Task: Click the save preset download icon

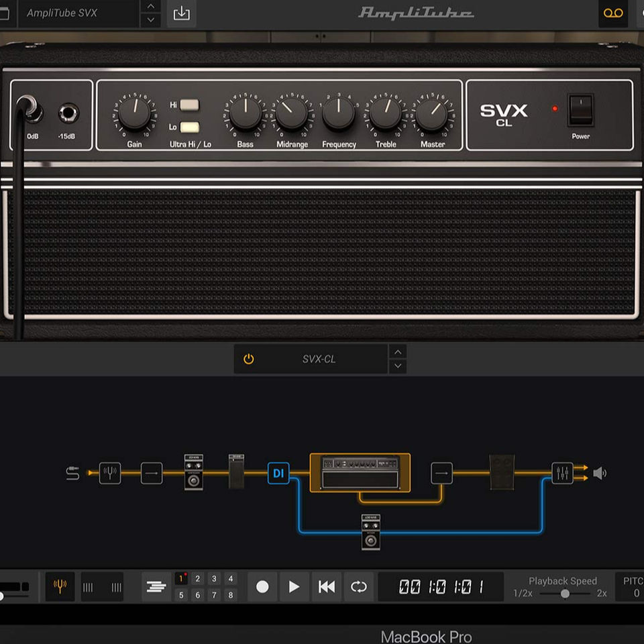Action: [x=181, y=13]
